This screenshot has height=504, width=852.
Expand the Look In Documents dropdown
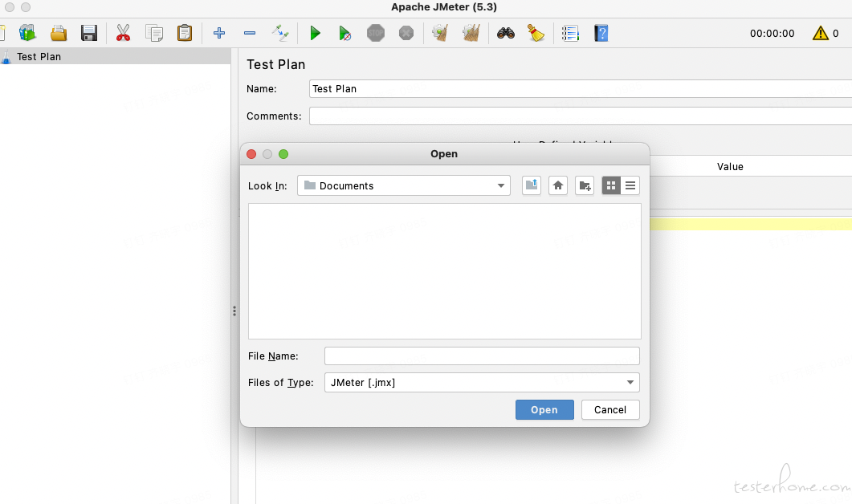[404, 185]
